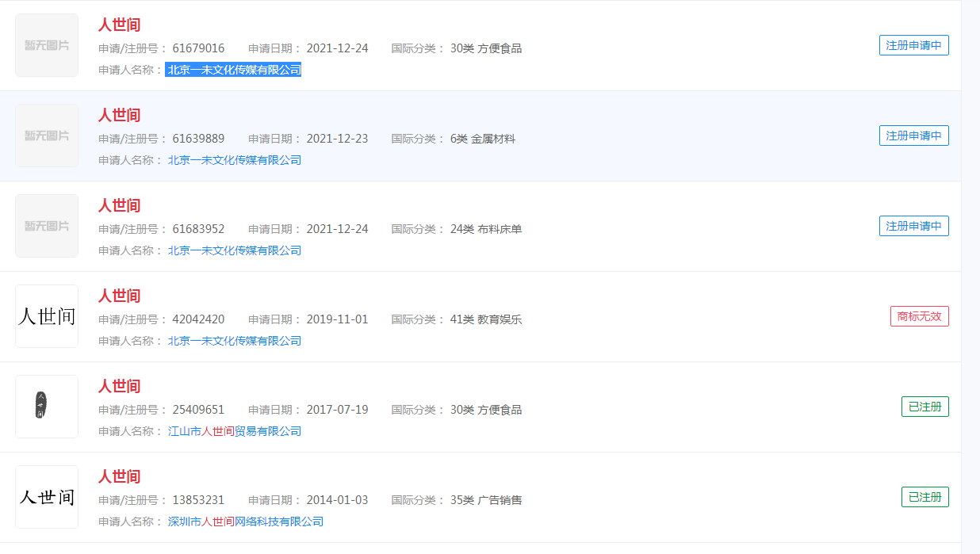Open 人世间 title for registration 61679016
The width and height of the screenshot is (980, 554).
[x=119, y=25]
